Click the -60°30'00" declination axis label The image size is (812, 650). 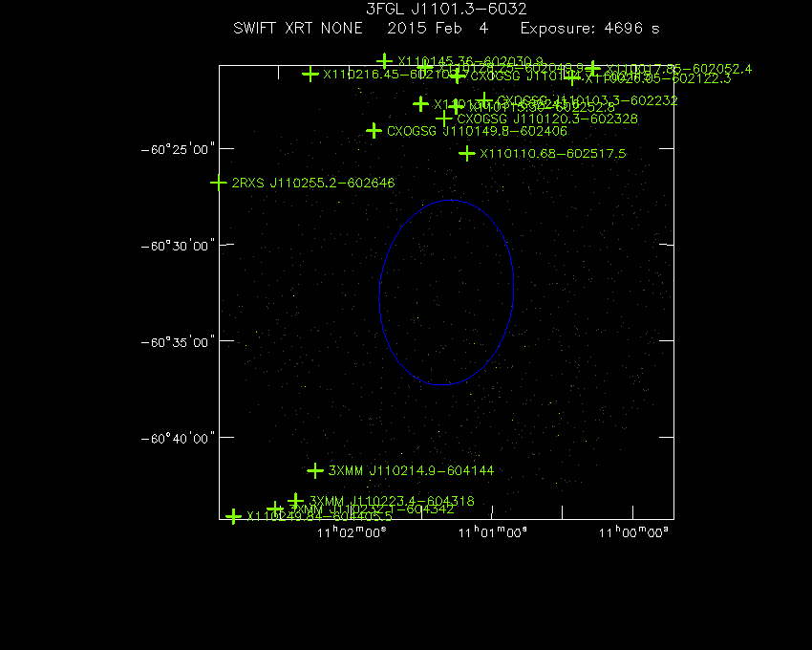coord(178,245)
